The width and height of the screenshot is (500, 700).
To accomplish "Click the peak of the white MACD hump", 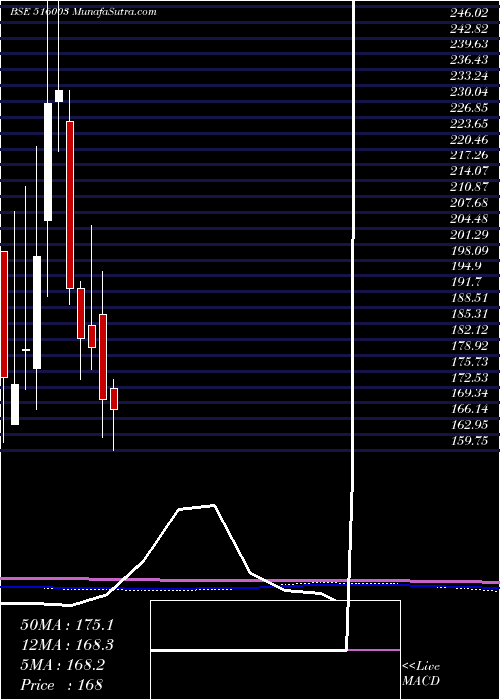I will coord(214,506).
